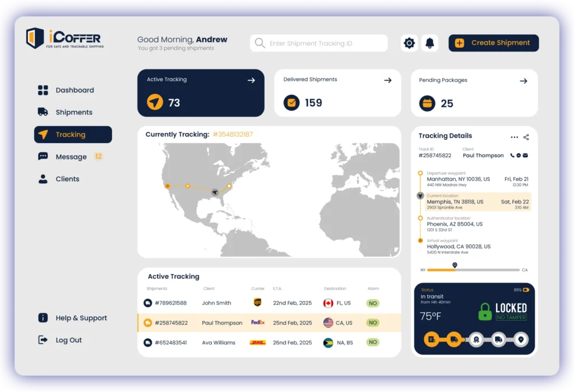This screenshot has width=574, height=392.
Task: Click Log Out in the sidebar
Action: (68, 340)
